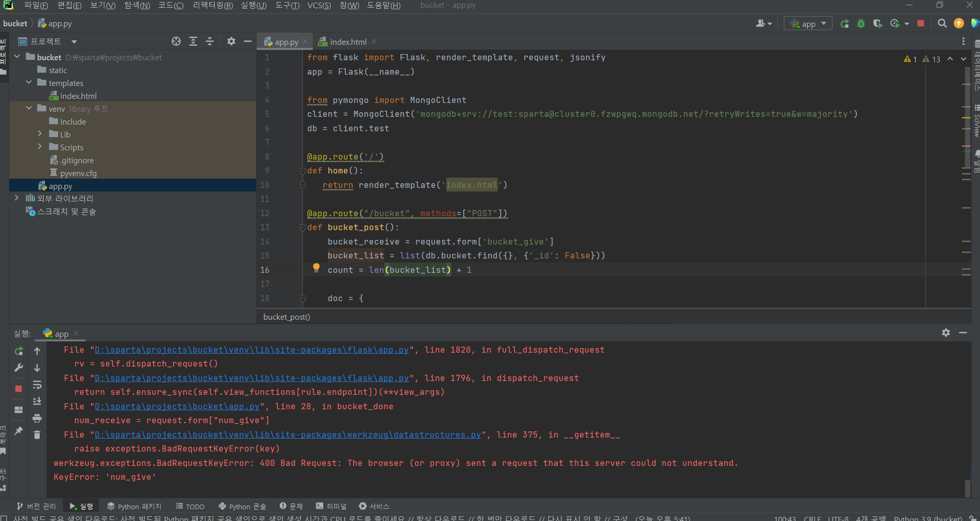The width and height of the screenshot is (980, 521).
Task: Click the bucket_post() breadcrumb
Action: point(286,317)
